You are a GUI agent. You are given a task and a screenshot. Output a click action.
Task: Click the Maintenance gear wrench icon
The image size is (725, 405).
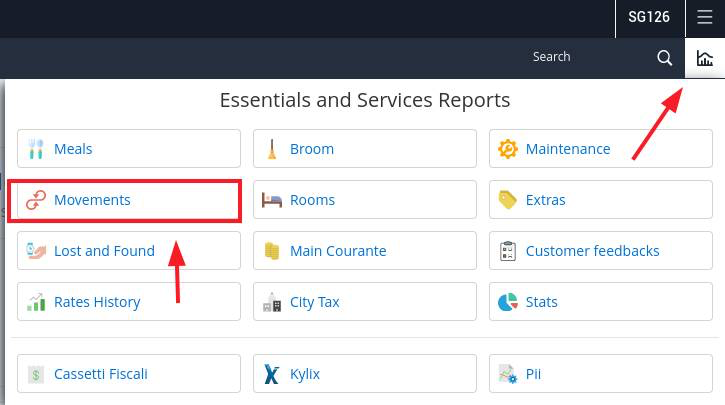tap(508, 149)
